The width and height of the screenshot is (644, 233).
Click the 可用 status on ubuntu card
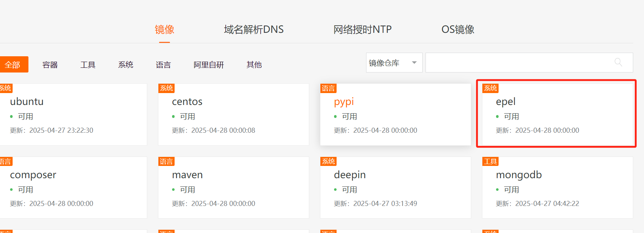[26, 116]
